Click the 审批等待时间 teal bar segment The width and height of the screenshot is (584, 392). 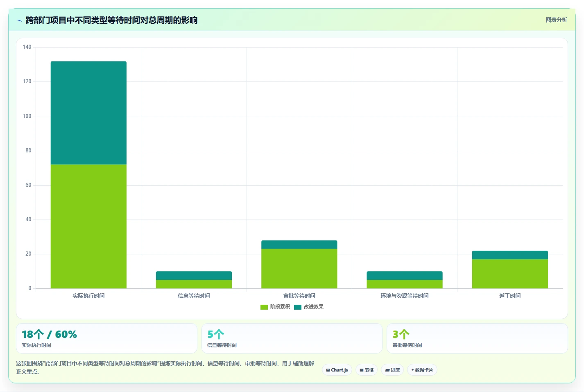click(x=299, y=245)
